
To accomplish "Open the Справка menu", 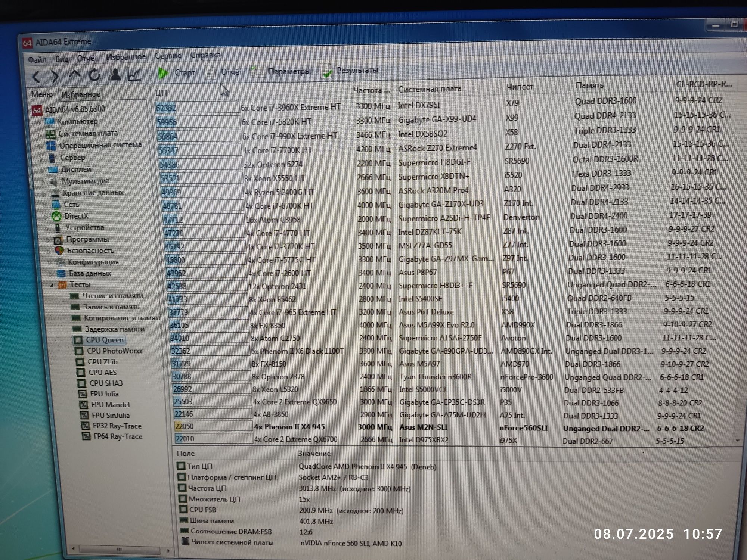I will click(205, 55).
